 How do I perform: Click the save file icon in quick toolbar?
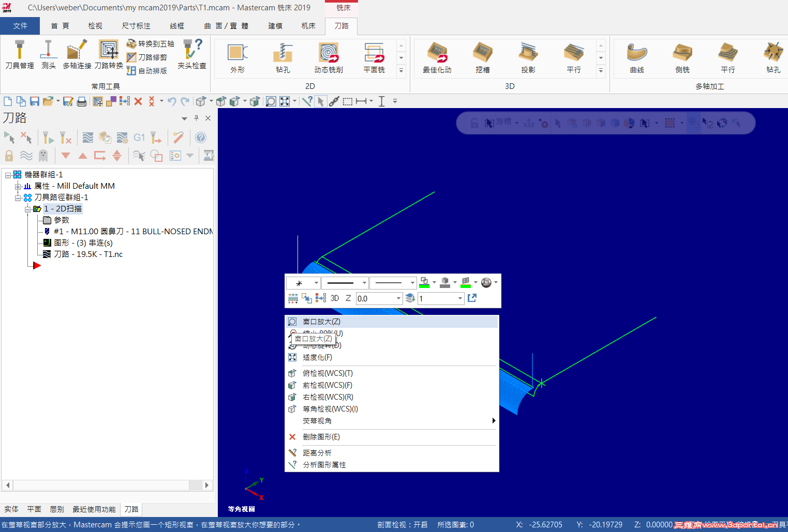(x=35, y=101)
